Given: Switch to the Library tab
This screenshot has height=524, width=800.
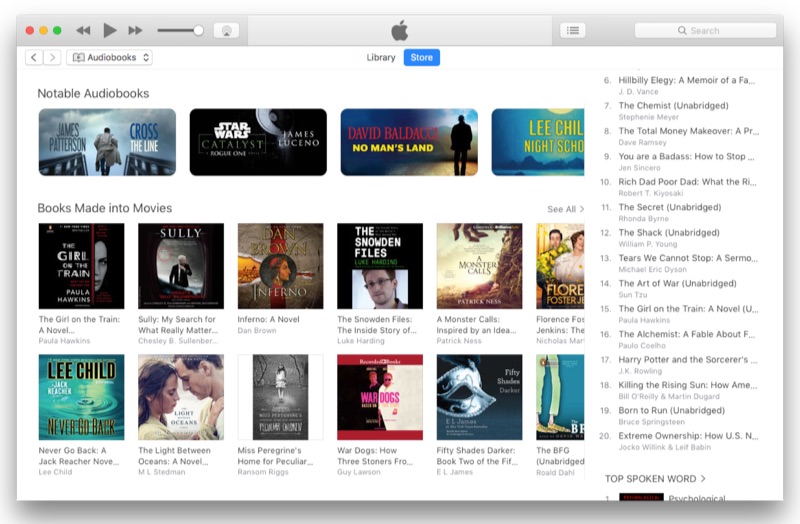Looking at the screenshot, I should click(381, 58).
